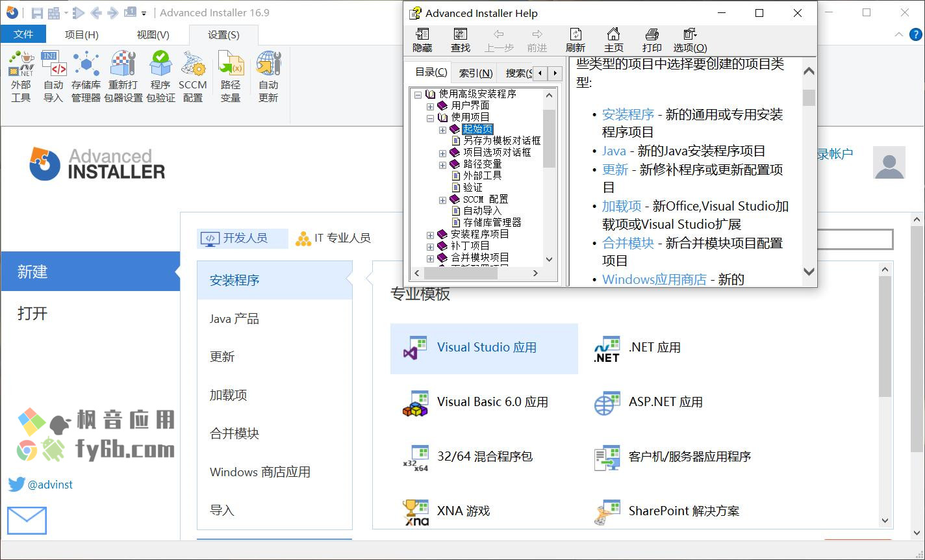Click the save icon in title bar
Viewport: 925px width, 560px height.
(37, 13)
